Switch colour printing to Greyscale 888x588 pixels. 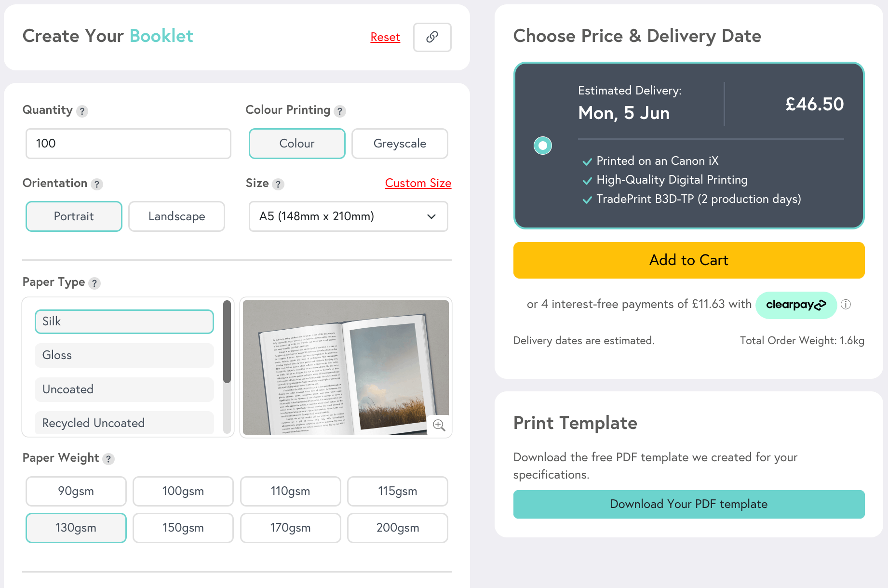(400, 144)
